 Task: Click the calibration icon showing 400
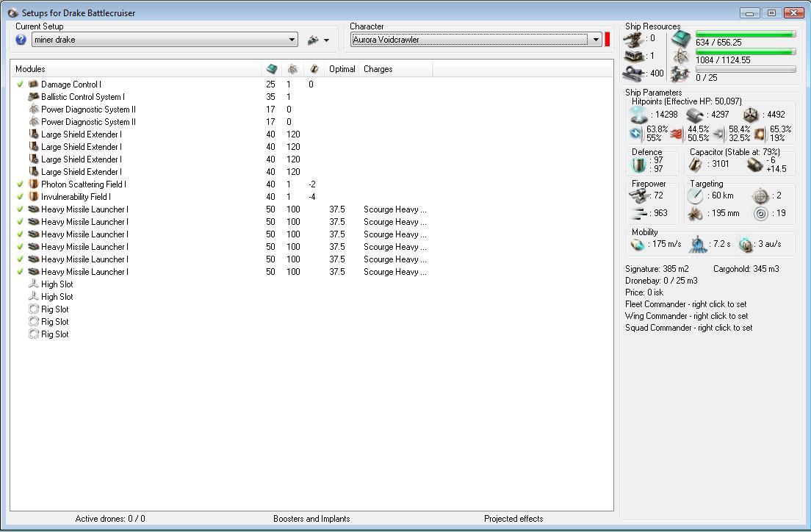[633, 74]
